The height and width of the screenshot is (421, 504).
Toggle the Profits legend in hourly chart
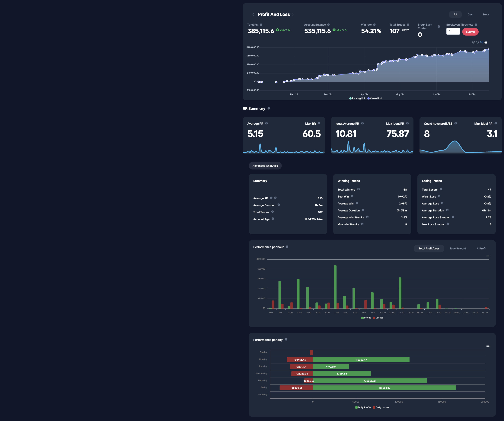(366, 318)
